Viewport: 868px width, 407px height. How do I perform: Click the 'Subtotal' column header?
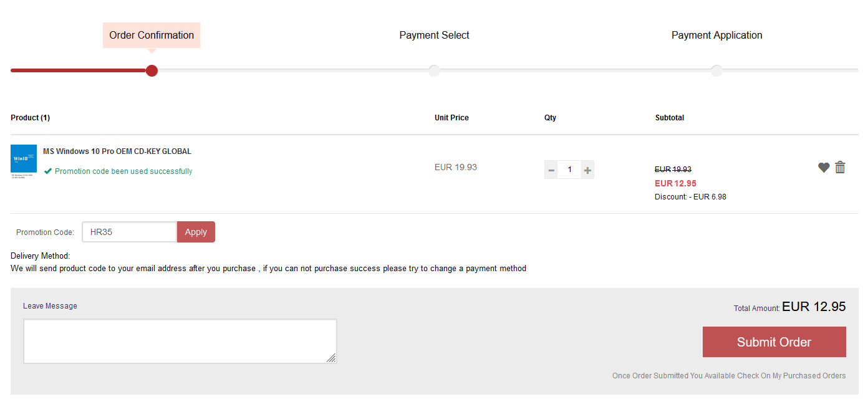point(670,118)
